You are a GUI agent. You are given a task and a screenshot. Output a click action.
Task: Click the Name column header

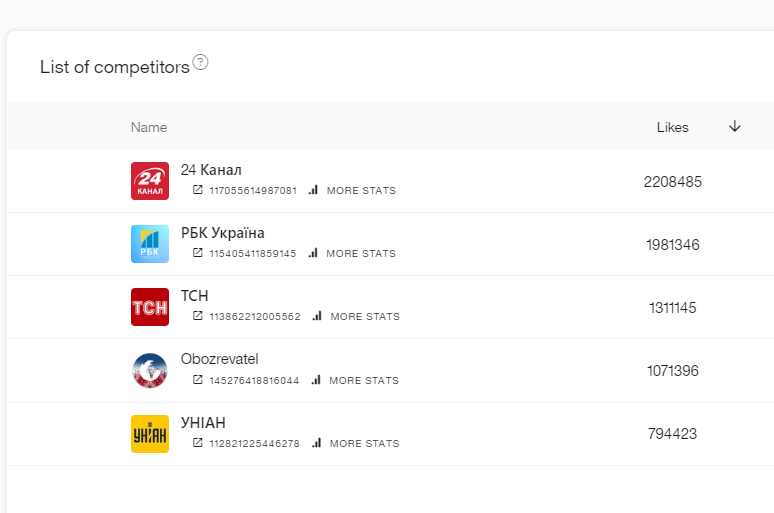coord(149,128)
